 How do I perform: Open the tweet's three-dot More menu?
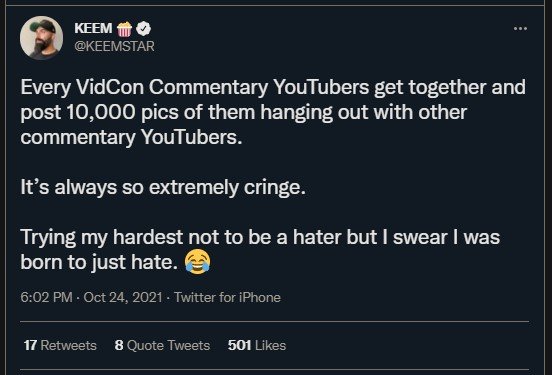click(520, 29)
